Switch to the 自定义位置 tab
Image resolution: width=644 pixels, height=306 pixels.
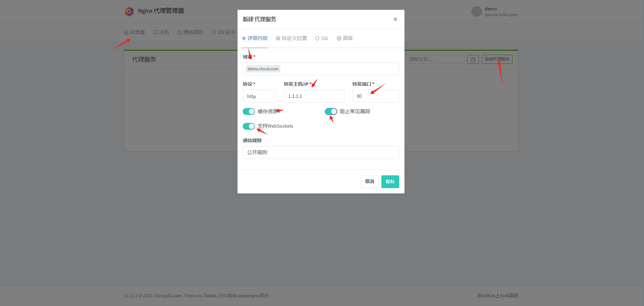(x=291, y=38)
